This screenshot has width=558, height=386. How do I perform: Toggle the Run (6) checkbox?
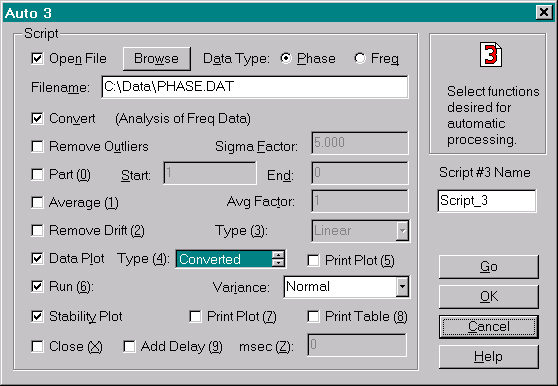tap(37, 286)
